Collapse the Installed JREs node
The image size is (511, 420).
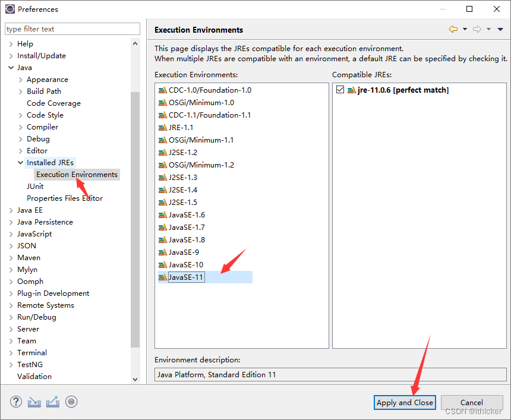(21, 162)
